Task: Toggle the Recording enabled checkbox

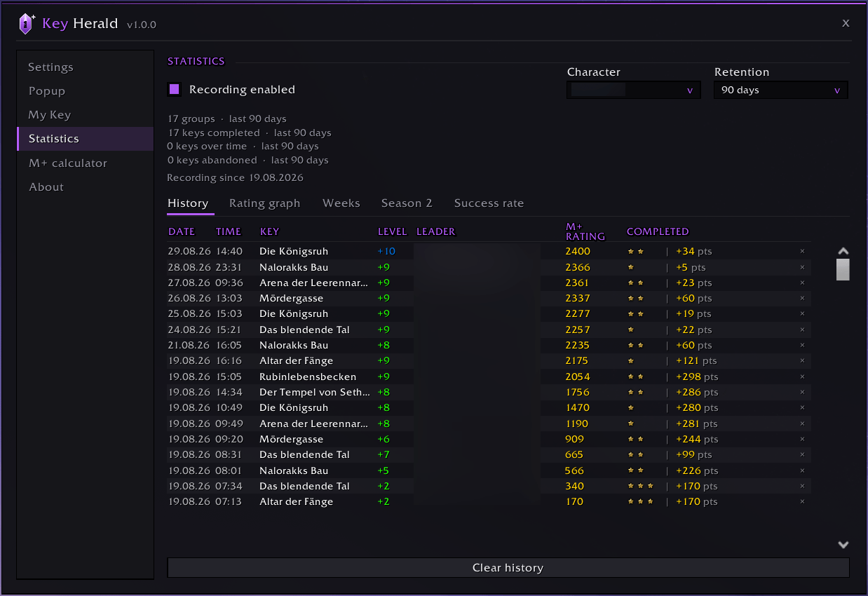Action: click(x=174, y=89)
